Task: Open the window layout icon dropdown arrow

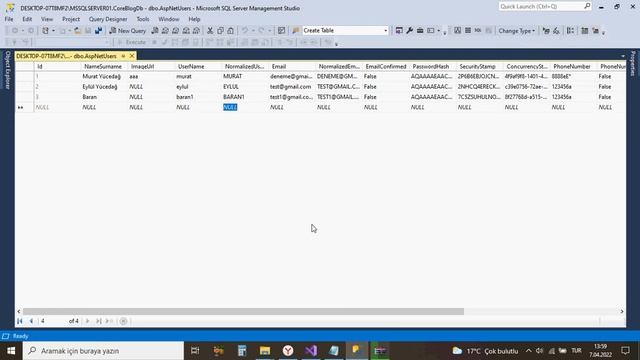Action: pos(439,31)
